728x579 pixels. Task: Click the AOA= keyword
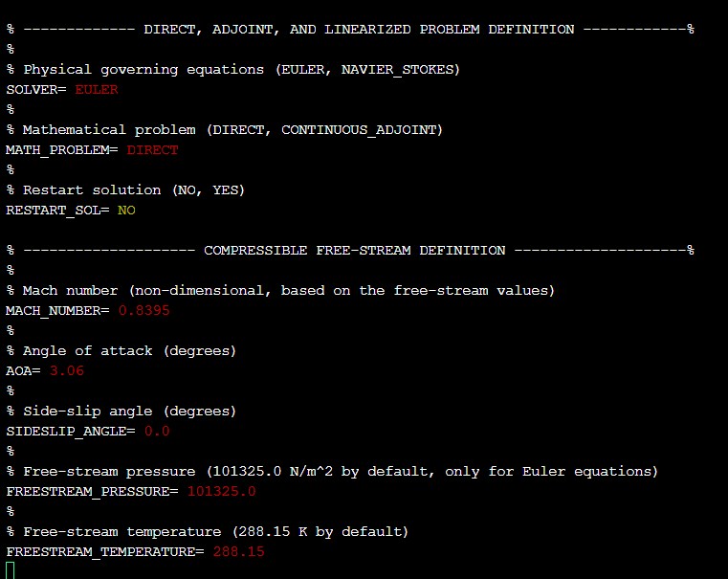(23, 370)
